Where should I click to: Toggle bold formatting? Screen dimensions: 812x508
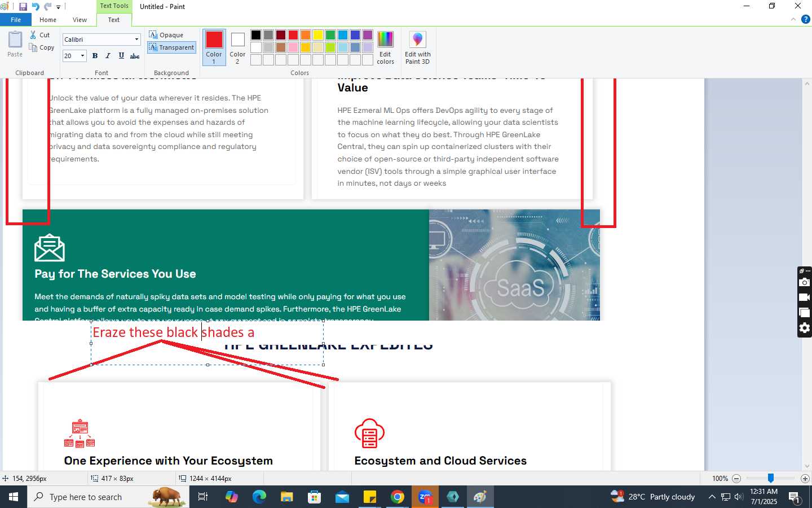coord(95,56)
